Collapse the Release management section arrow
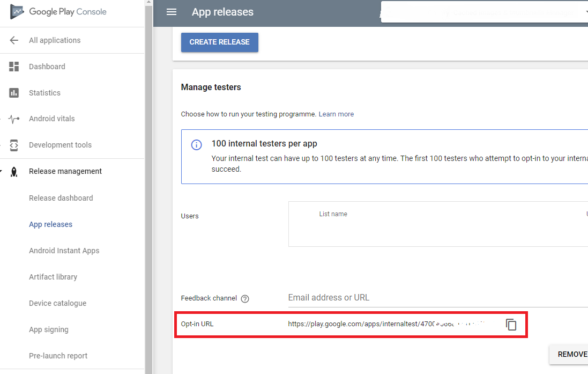The height and width of the screenshot is (374, 588). tap(2, 172)
